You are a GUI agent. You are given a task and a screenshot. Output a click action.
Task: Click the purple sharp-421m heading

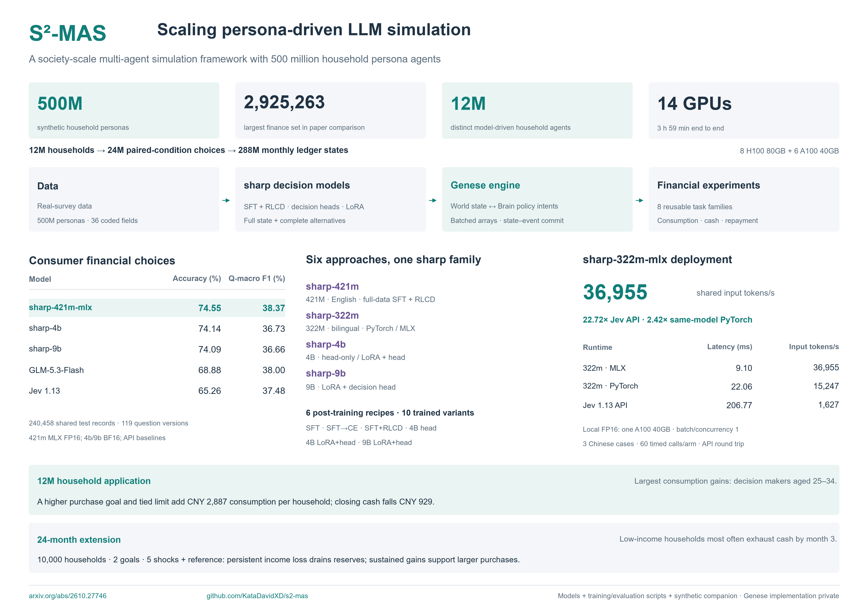coord(332,286)
